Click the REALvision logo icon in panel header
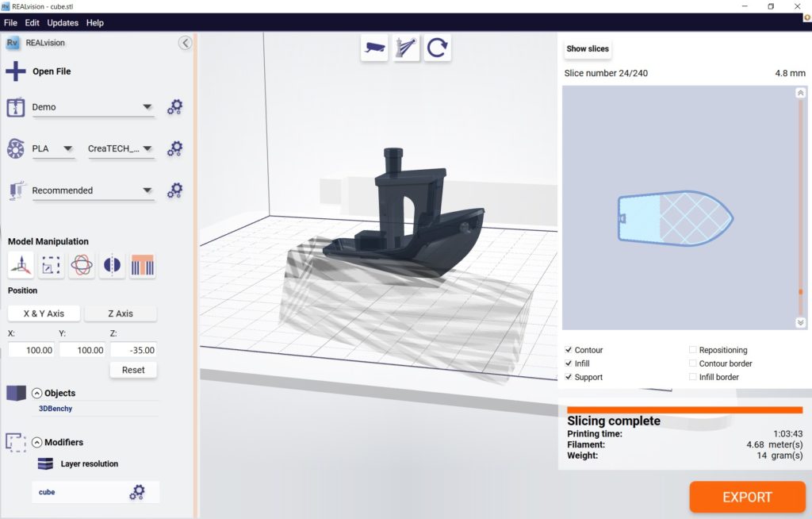 pyautogui.click(x=13, y=43)
